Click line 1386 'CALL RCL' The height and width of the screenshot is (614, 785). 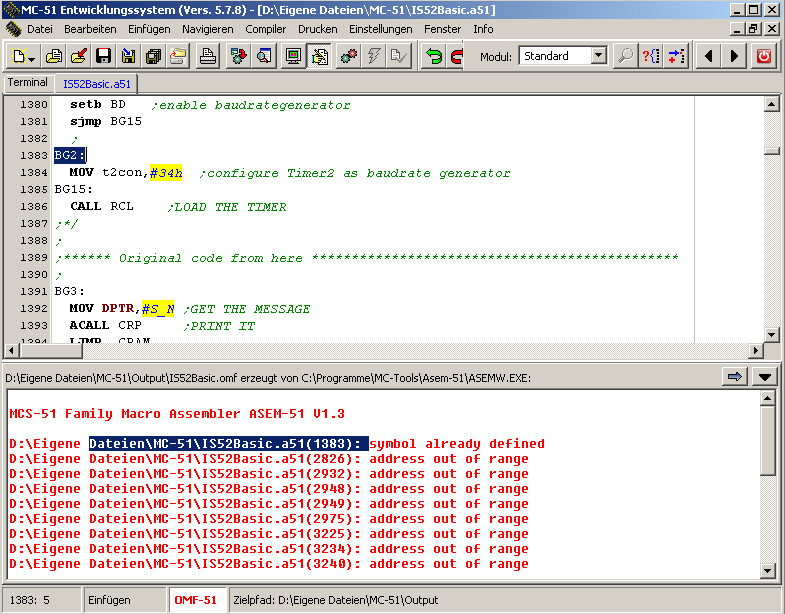click(x=102, y=206)
